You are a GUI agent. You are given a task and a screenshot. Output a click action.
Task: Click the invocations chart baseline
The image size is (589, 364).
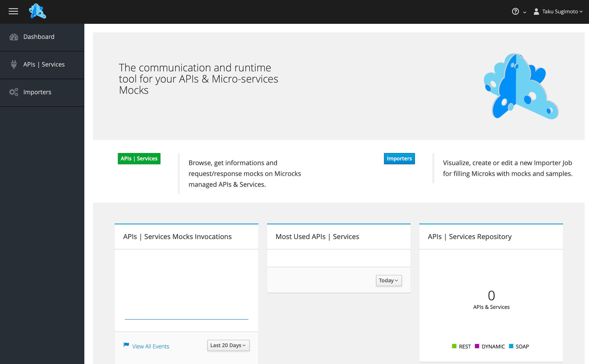tap(186, 319)
